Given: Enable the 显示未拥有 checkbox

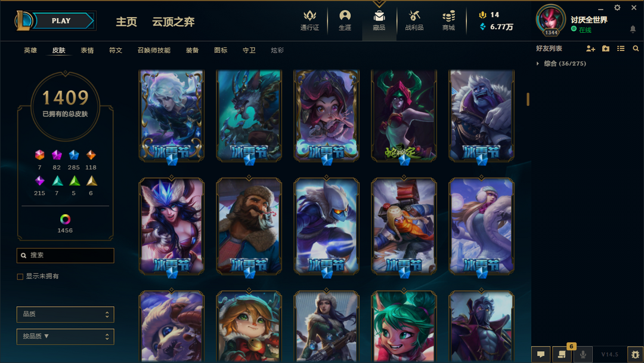Looking at the screenshot, I should (x=20, y=276).
